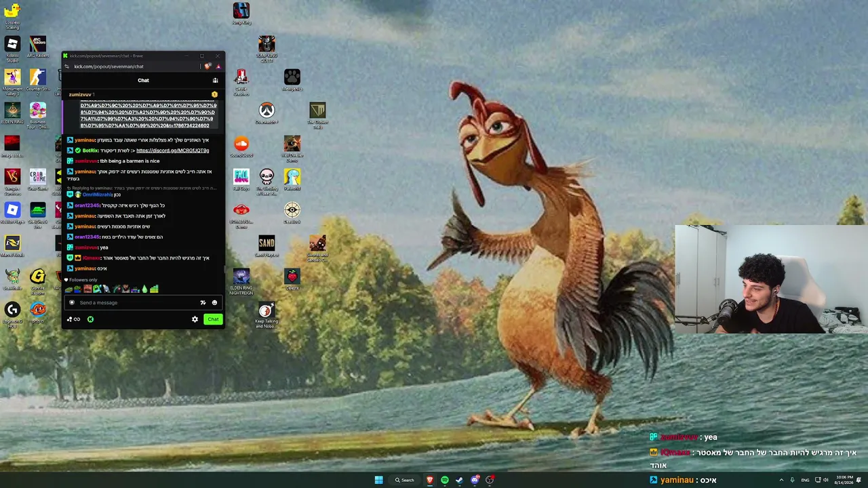
Task: Select the Palworld desktop icon
Action: [292, 180]
